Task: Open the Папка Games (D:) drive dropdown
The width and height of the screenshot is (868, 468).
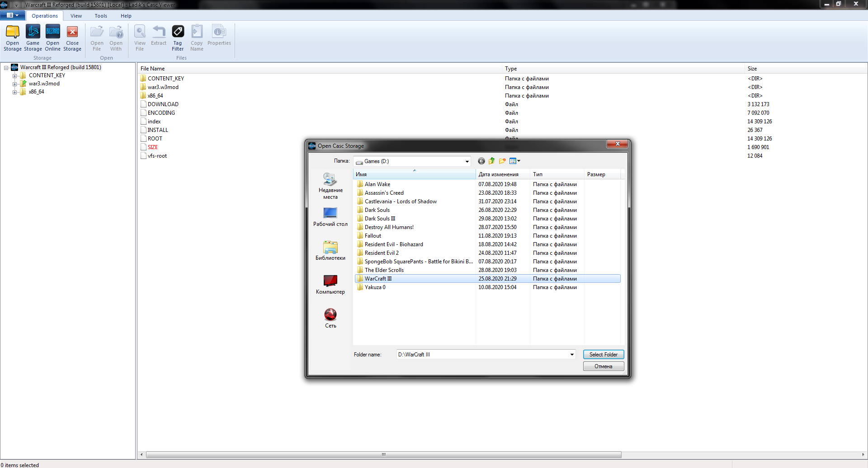Action: coord(467,161)
